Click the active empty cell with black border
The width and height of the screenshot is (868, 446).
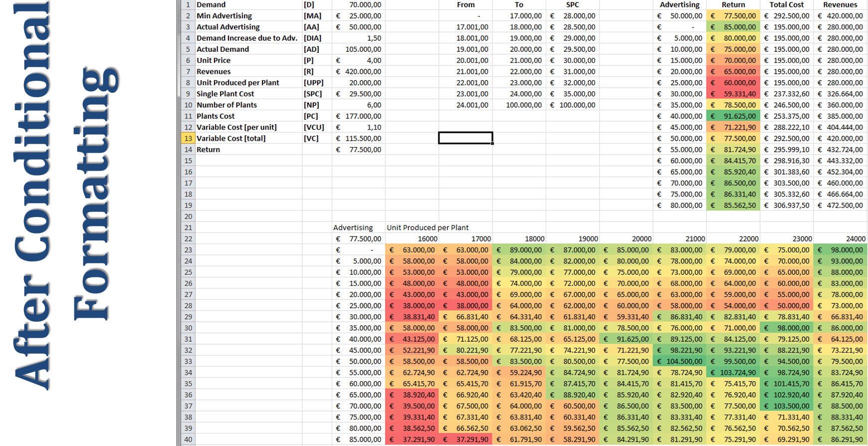(x=465, y=138)
